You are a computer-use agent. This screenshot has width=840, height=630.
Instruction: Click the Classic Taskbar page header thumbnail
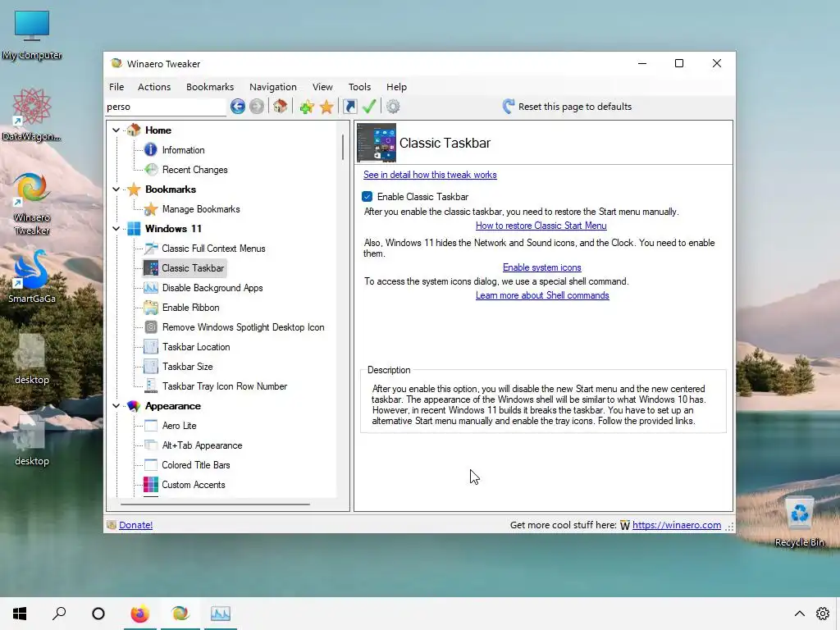click(377, 143)
